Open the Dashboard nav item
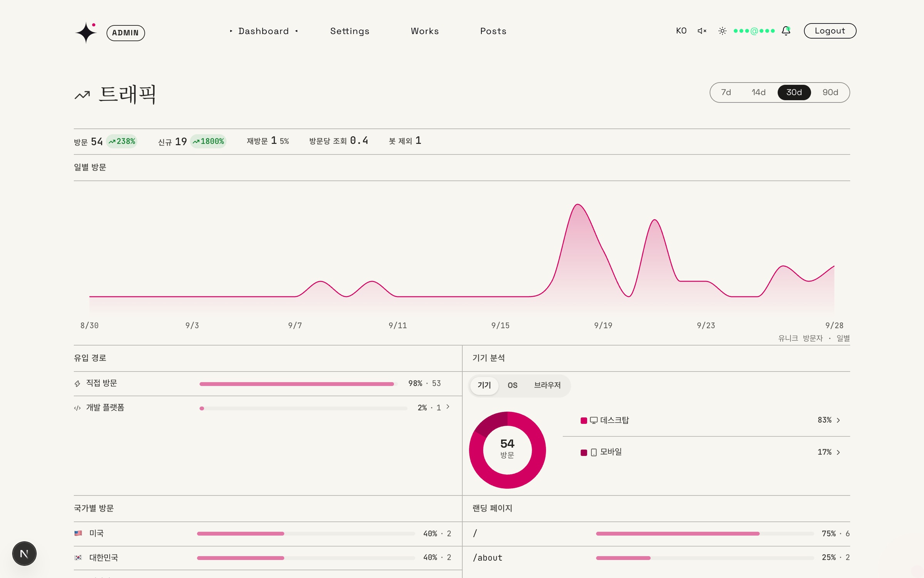Screen dimensions: 924x578 (264, 31)
